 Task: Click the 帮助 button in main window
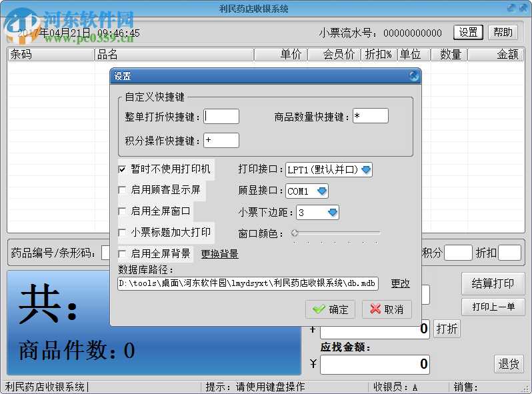(x=503, y=32)
